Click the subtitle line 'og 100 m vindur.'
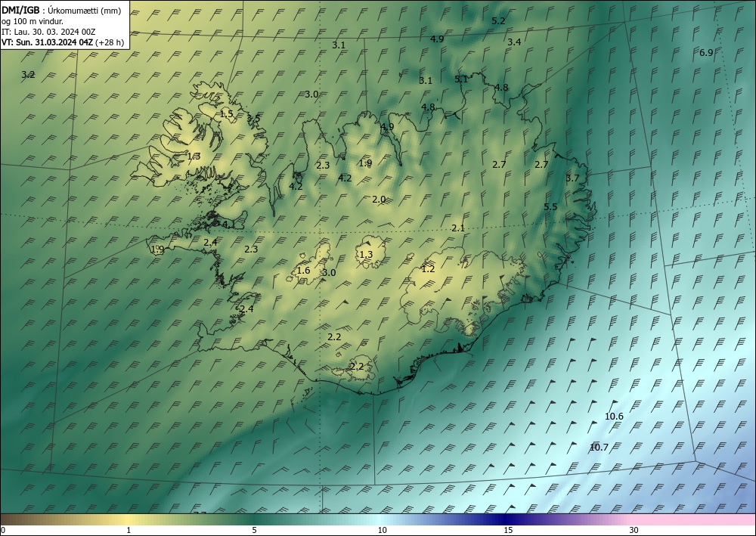The image size is (756, 536). 32,21
